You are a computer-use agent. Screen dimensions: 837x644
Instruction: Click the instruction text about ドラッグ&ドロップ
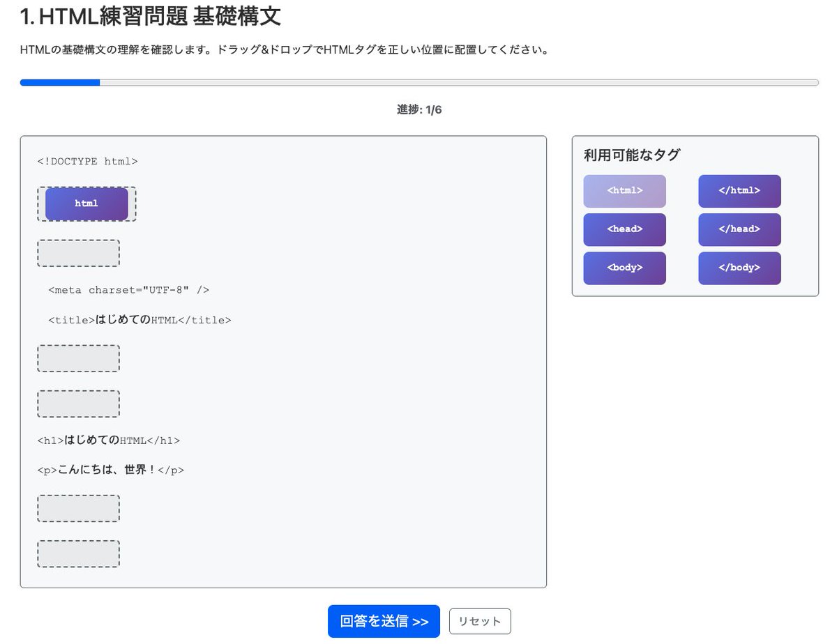point(284,50)
